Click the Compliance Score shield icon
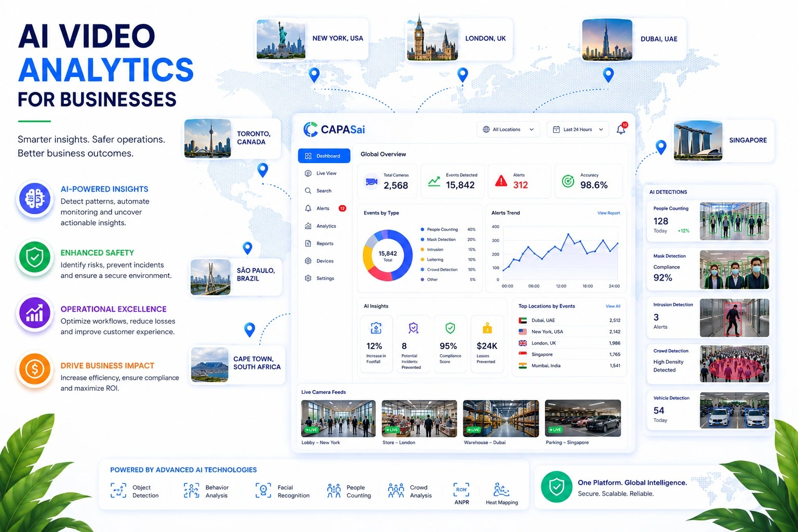 (450, 328)
